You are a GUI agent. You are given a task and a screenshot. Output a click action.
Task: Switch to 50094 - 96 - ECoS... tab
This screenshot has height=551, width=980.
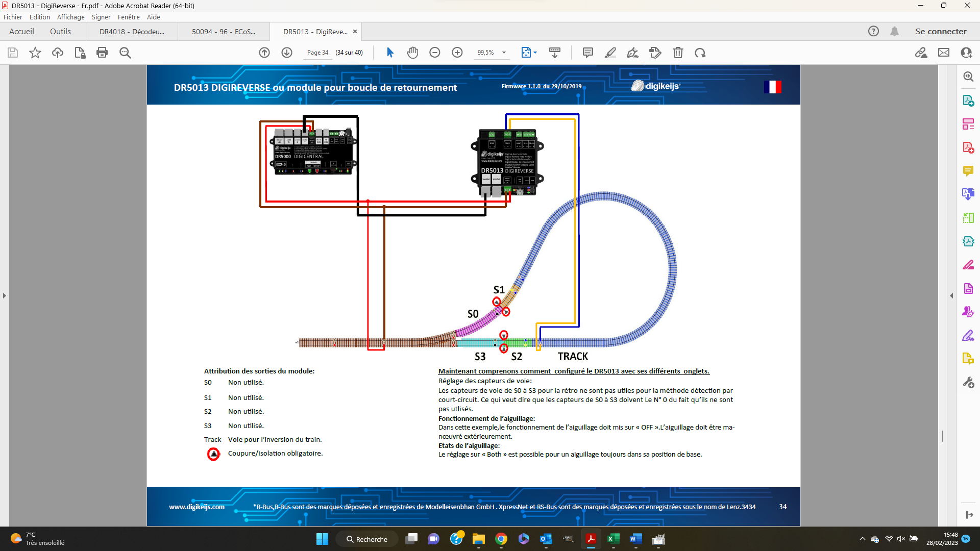pyautogui.click(x=224, y=32)
